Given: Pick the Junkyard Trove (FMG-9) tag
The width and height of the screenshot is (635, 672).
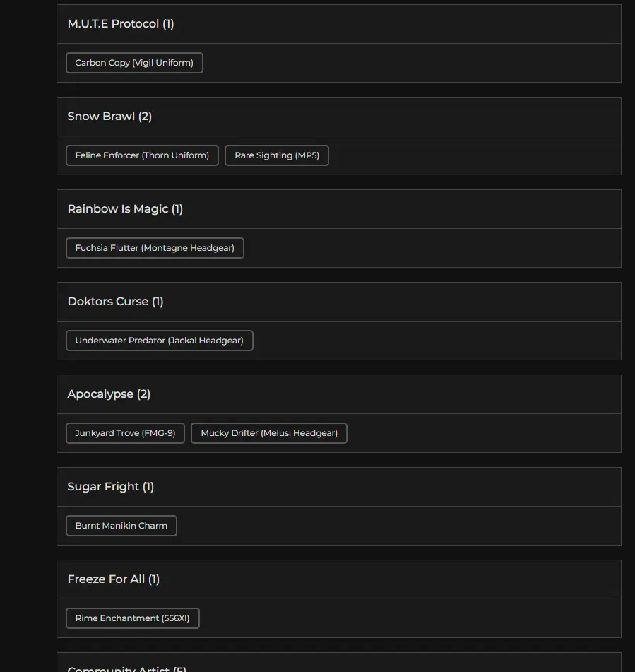Looking at the screenshot, I should click(125, 433).
